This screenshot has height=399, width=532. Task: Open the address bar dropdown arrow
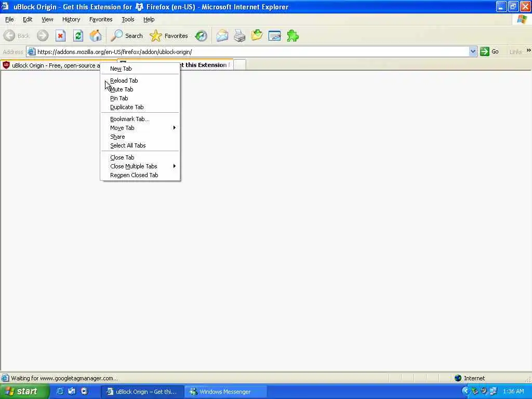(x=473, y=51)
